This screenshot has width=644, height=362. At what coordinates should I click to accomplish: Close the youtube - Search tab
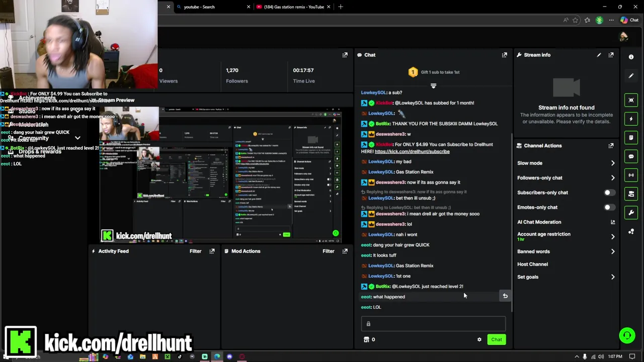click(249, 7)
